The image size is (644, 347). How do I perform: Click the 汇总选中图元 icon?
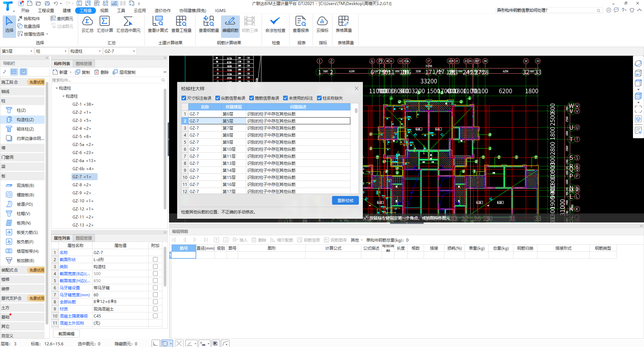(x=128, y=24)
